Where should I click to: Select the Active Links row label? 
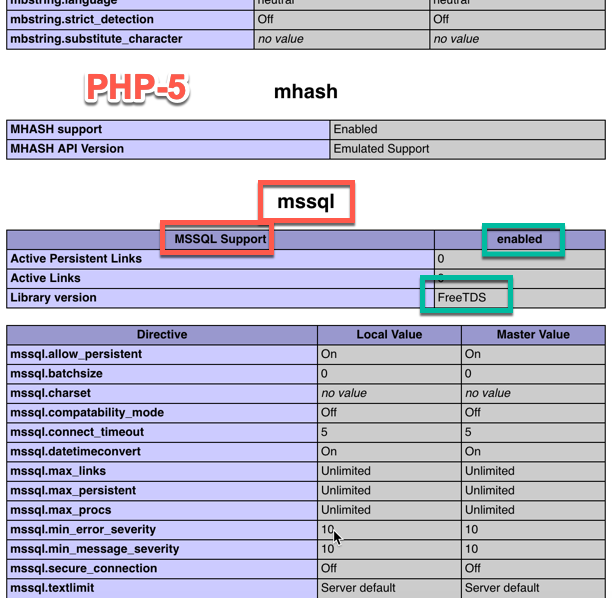click(x=220, y=278)
